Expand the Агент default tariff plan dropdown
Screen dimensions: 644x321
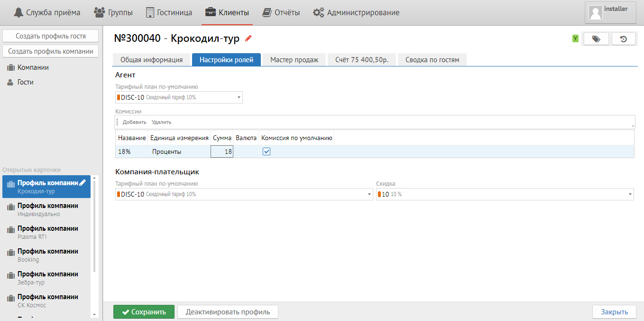pos(239,97)
